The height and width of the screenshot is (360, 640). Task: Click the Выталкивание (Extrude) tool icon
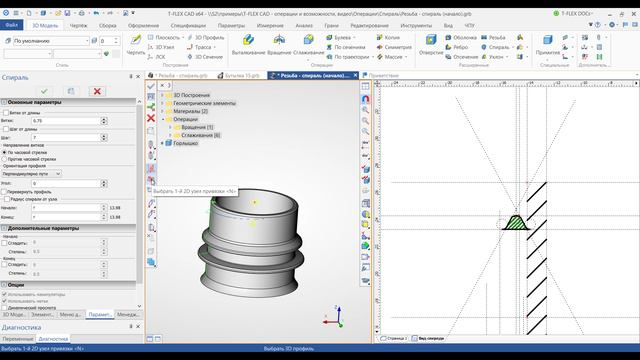point(248,40)
